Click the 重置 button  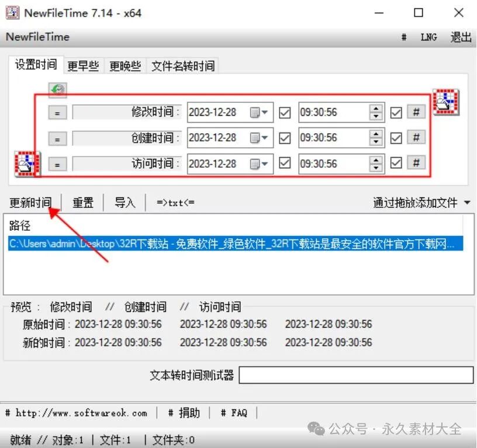83,203
